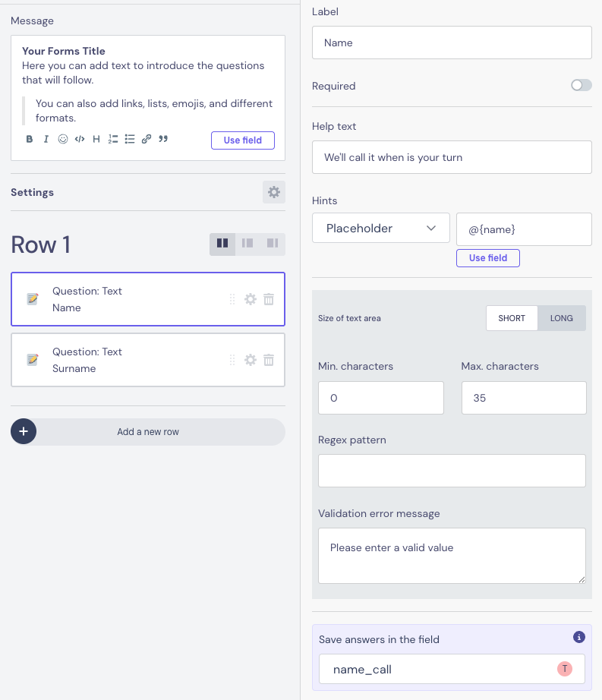This screenshot has height=700, width=602.
Task: Open the Name question's gear settings
Action: tap(251, 299)
